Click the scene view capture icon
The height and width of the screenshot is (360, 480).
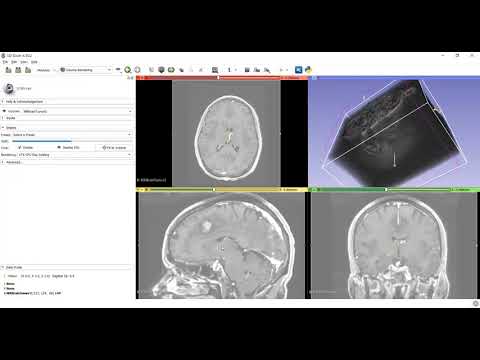click(257, 70)
